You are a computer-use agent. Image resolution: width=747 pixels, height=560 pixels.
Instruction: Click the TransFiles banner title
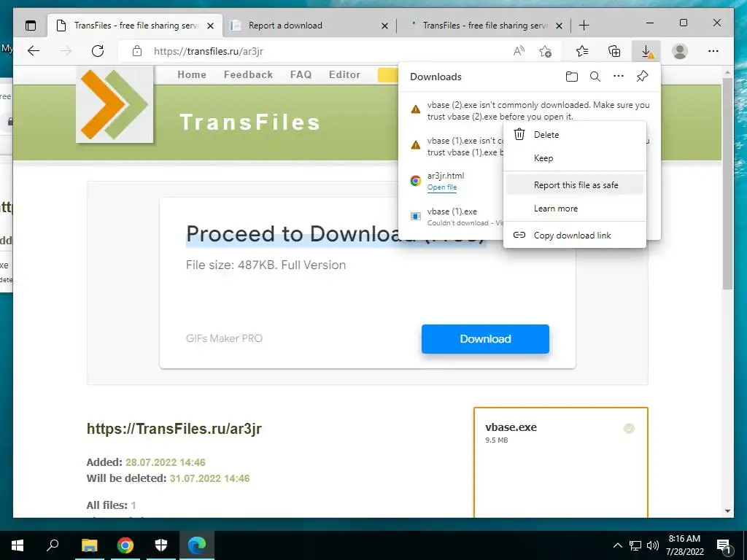[x=250, y=122]
